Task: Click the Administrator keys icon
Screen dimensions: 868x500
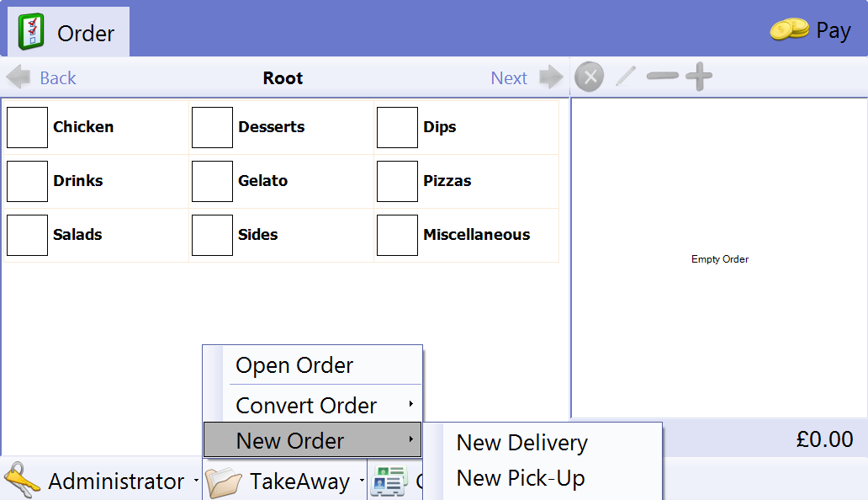Action: coord(22,481)
